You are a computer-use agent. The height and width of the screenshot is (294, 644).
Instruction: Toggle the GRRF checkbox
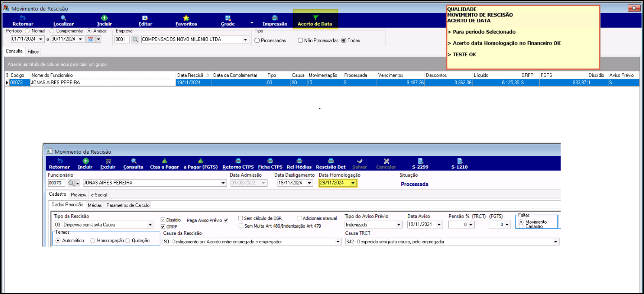(x=163, y=227)
